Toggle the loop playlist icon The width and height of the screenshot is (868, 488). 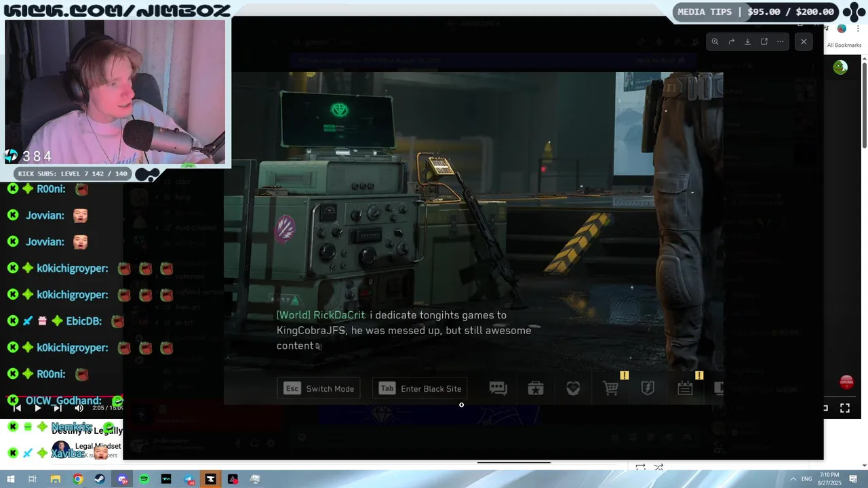coord(640,467)
